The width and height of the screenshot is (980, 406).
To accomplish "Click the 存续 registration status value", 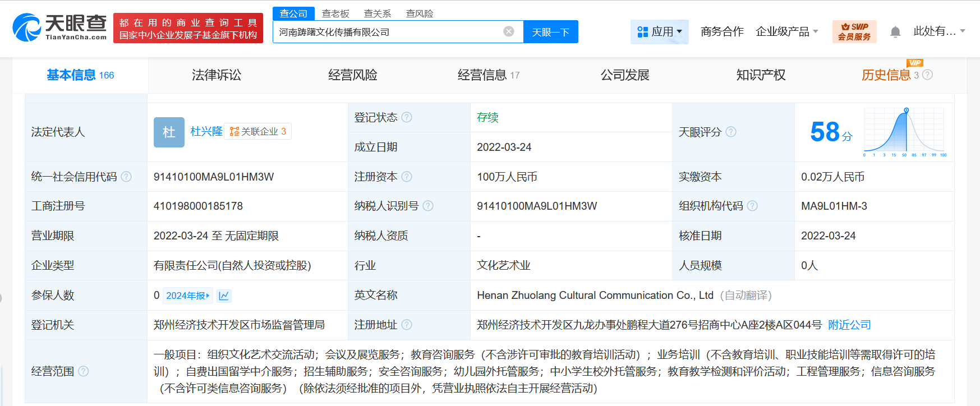I will point(487,117).
